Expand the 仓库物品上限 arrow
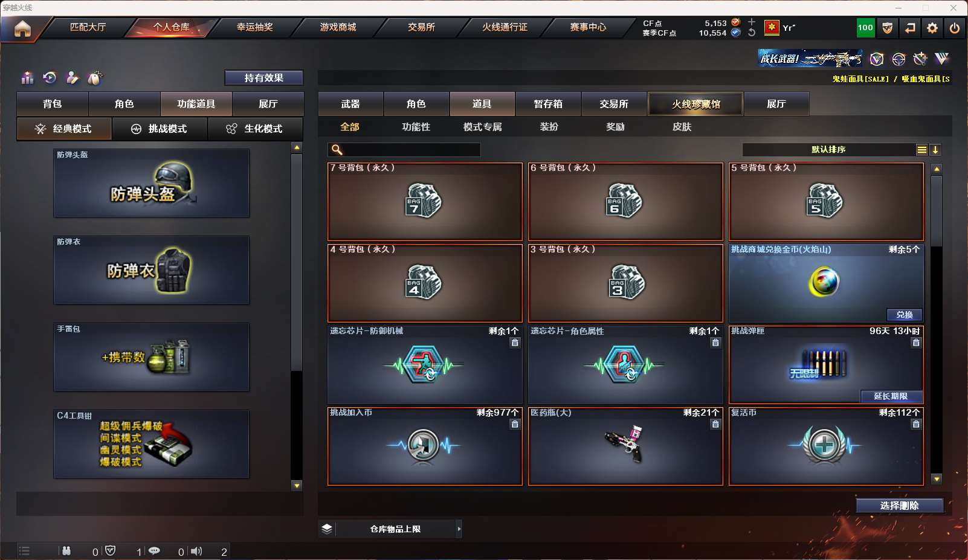Viewport: 968px width, 560px height. coord(459,529)
